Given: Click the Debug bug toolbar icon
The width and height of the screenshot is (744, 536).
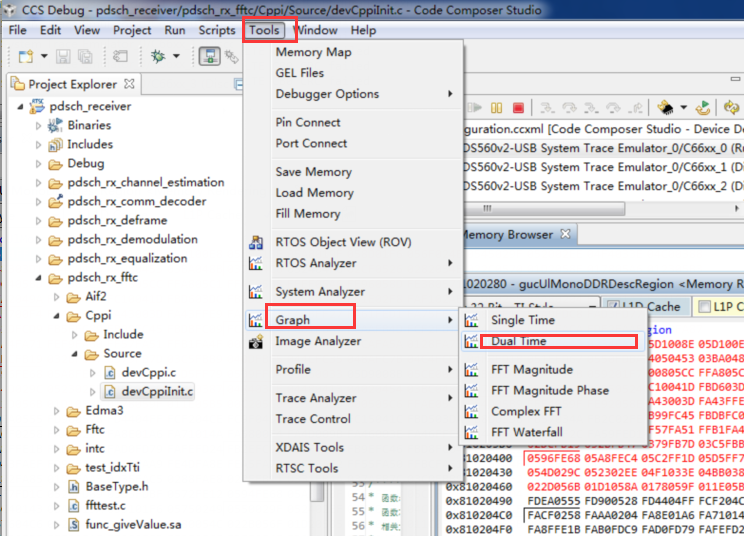Looking at the screenshot, I should 158,56.
